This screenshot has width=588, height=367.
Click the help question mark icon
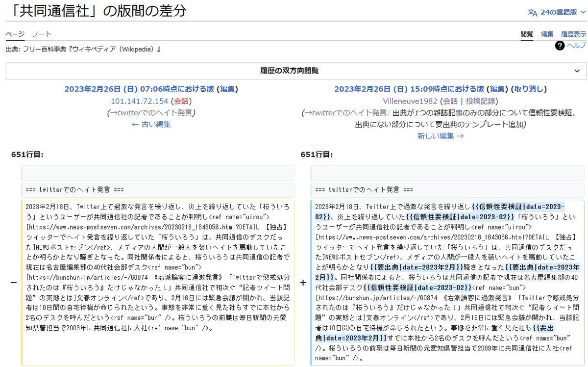click(x=560, y=46)
